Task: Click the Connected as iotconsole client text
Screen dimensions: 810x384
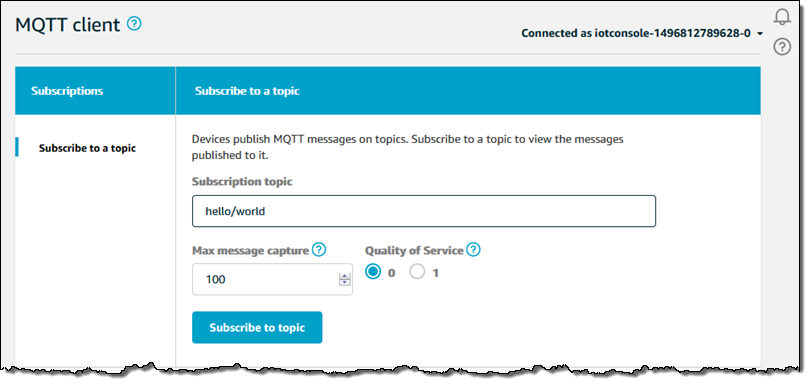Action: tap(636, 34)
